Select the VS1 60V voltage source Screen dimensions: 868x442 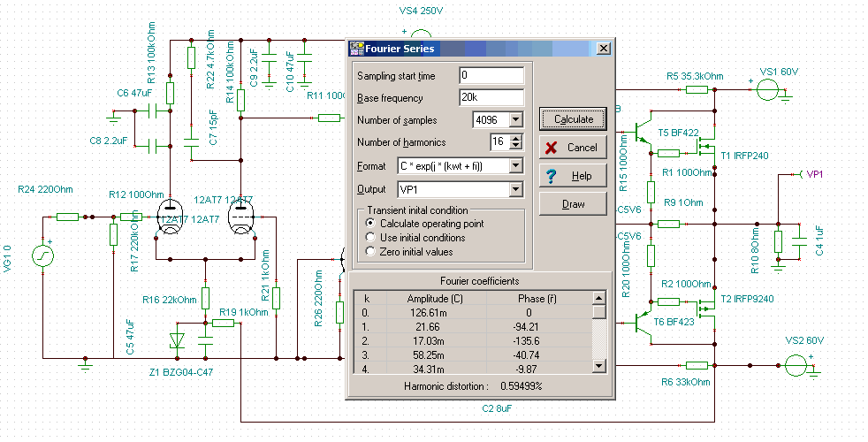(x=767, y=90)
